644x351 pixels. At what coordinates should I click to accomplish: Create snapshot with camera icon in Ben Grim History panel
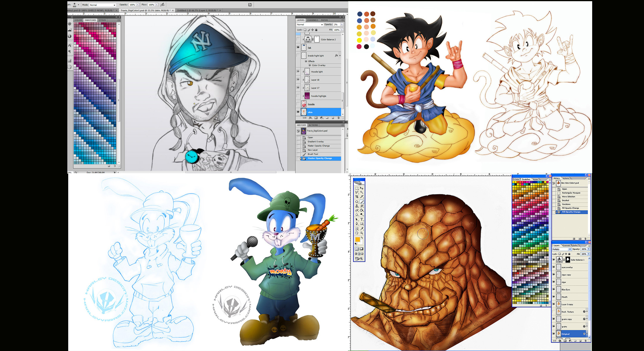580,239
